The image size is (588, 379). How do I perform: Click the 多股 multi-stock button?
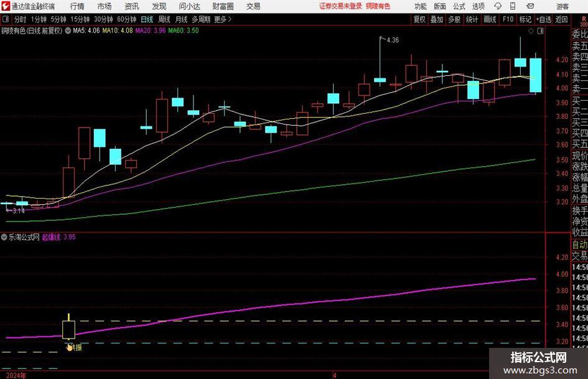click(x=454, y=19)
